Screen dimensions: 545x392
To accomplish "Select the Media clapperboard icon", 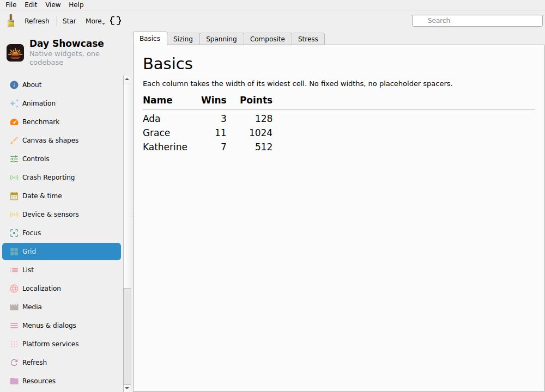I will (x=14, y=307).
